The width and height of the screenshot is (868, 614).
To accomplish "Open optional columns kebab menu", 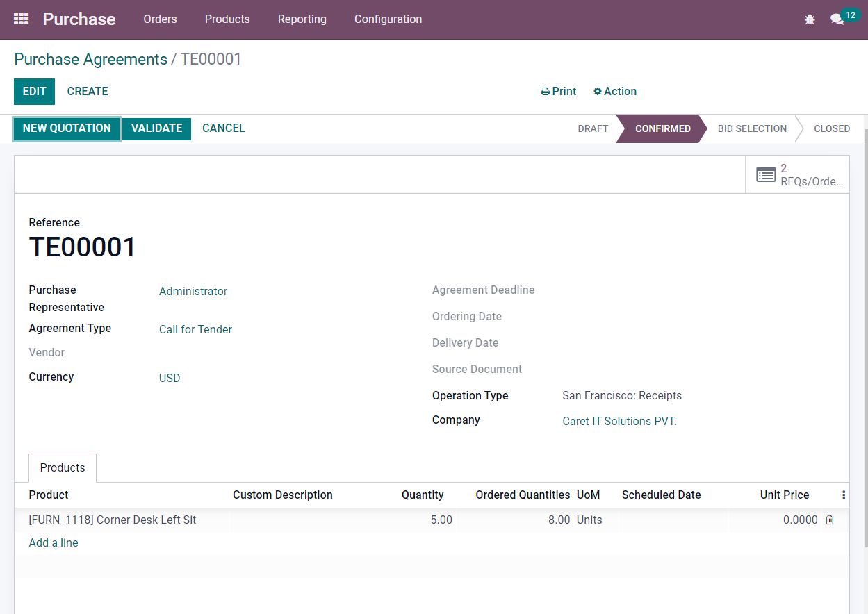I will pyautogui.click(x=844, y=495).
